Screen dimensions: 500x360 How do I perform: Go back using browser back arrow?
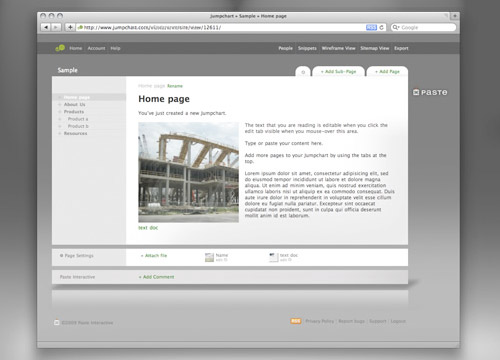click(46, 27)
